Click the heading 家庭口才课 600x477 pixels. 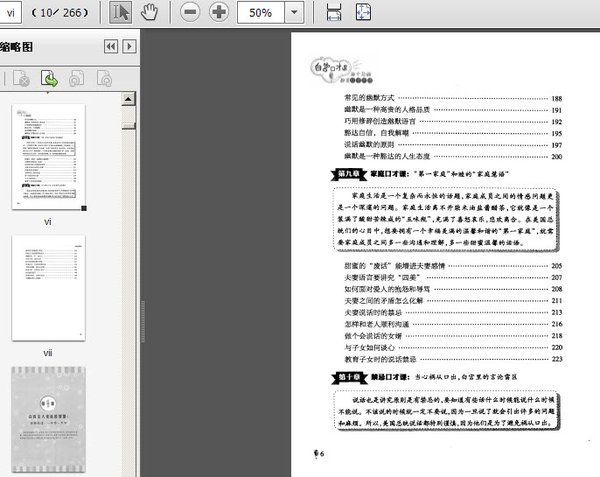click(390, 174)
